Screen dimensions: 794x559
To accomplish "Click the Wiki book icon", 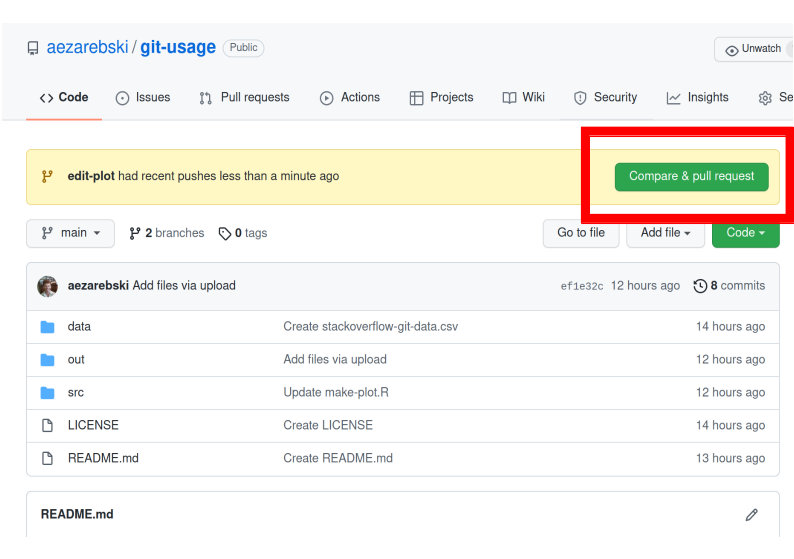I will coord(509,98).
